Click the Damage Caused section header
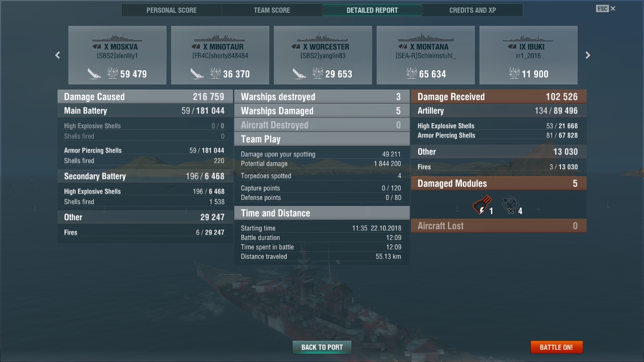The image size is (644, 362). (145, 97)
